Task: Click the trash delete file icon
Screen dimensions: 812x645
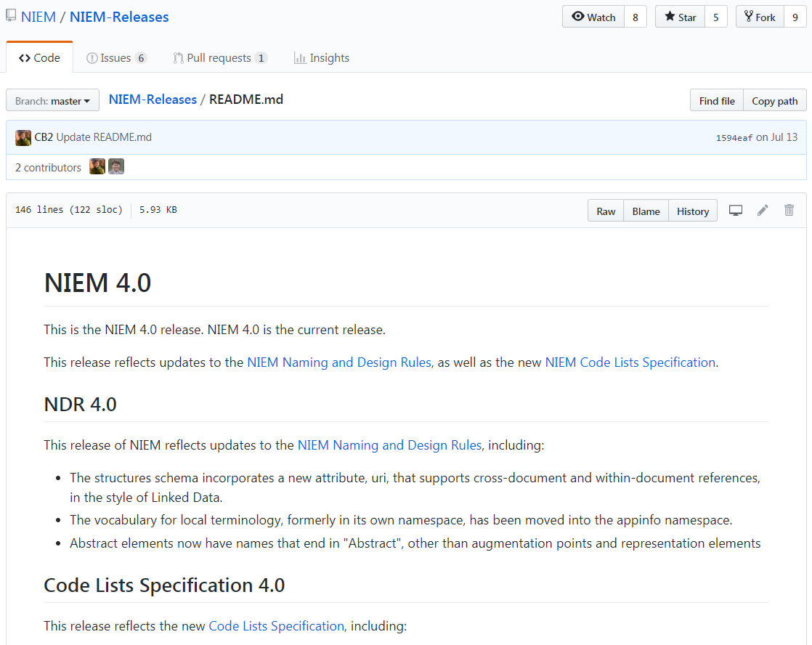Action: coord(789,211)
